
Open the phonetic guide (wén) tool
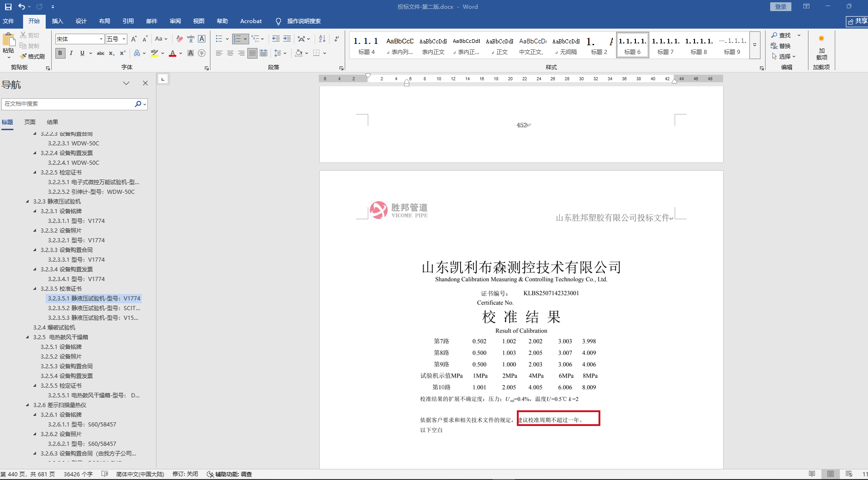point(191,39)
